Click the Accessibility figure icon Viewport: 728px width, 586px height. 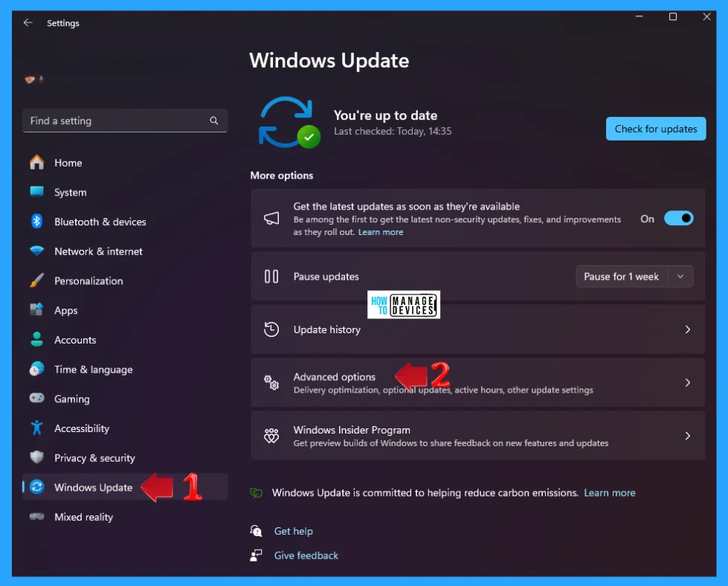pyautogui.click(x=36, y=428)
